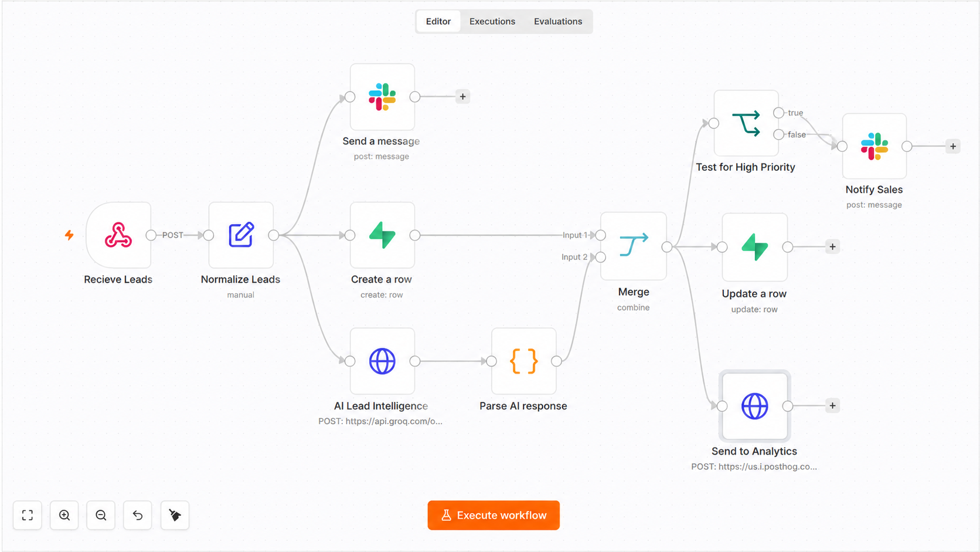Open the Evaluations tab
This screenshot has width=980, height=552.
pos(558,21)
